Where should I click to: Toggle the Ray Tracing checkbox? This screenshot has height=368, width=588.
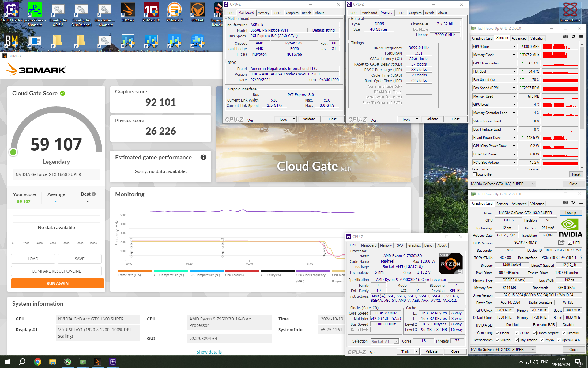[x=517, y=340]
